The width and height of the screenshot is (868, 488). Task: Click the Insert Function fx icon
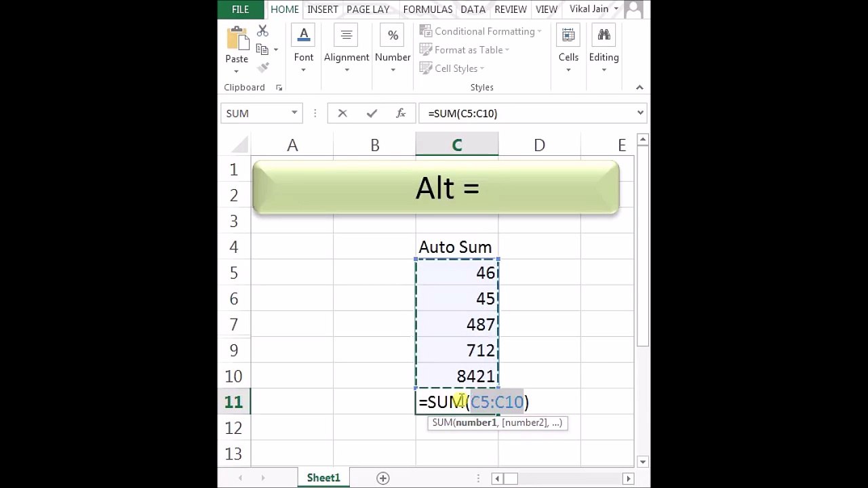[x=401, y=113]
